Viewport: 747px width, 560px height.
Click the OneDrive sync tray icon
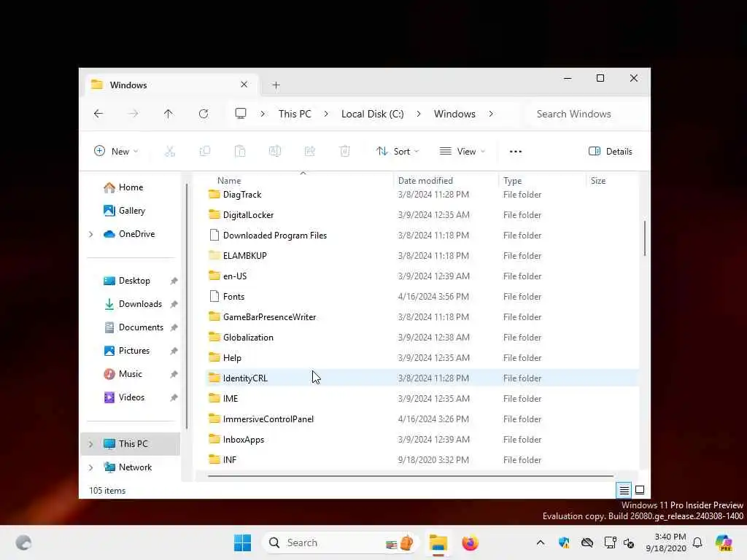coord(587,542)
